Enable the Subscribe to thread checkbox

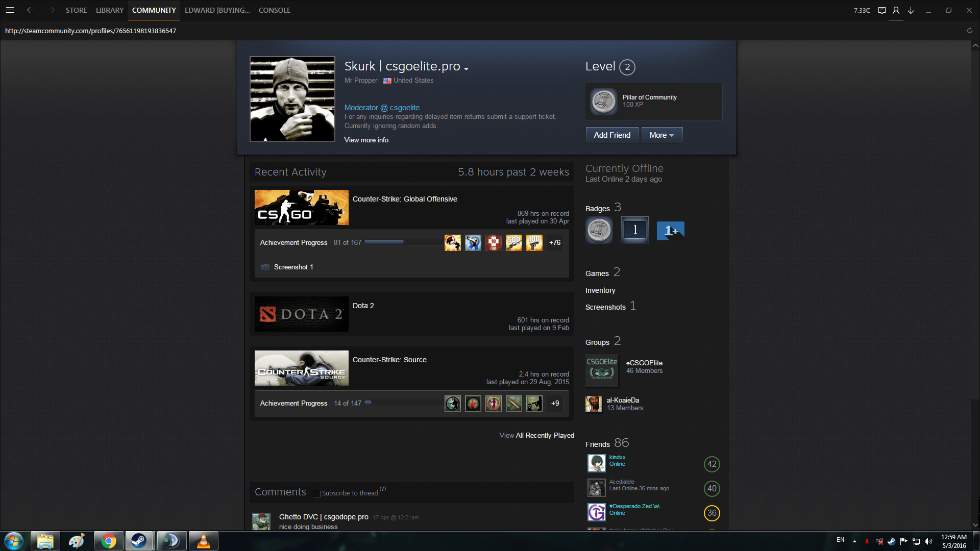coord(317,493)
